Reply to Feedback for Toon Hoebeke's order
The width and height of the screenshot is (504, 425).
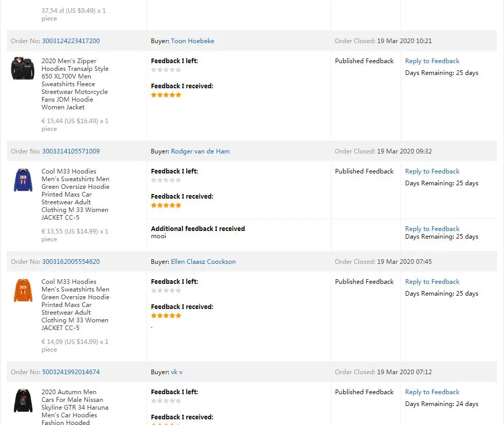pyautogui.click(x=432, y=61)
